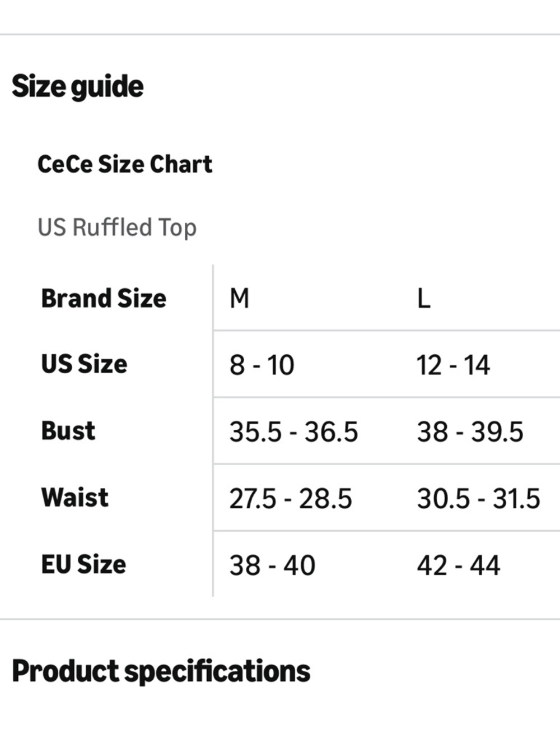Click the Waist row header
This screenshot has height=747, width=560.
pos(75,498)
